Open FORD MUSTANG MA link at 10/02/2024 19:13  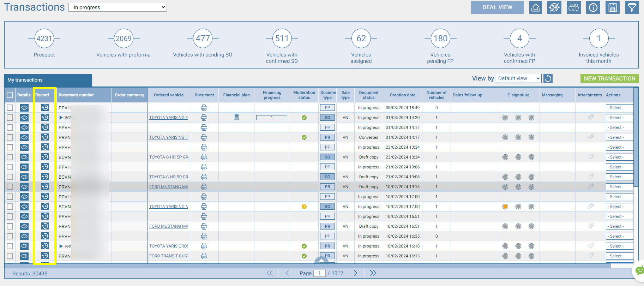(x=169, y=187)
